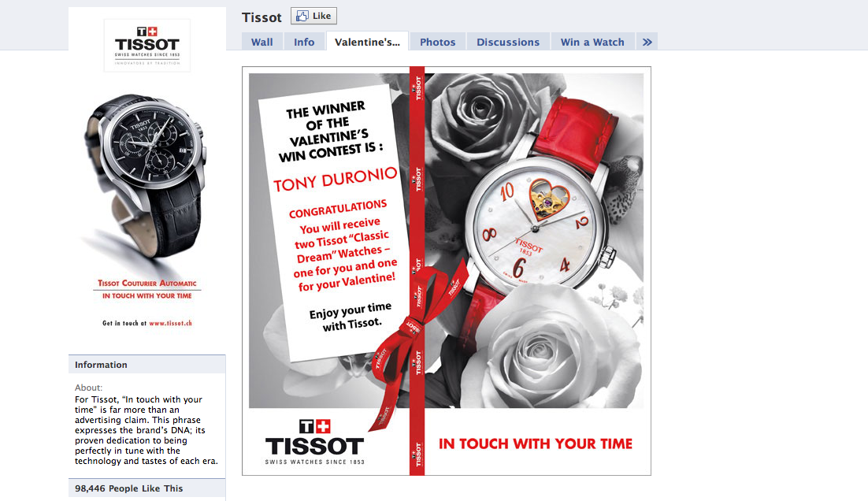This screenshot has width=868, height=501.
Task: Select the Valentine's tab
Action: tap(367, 42)
